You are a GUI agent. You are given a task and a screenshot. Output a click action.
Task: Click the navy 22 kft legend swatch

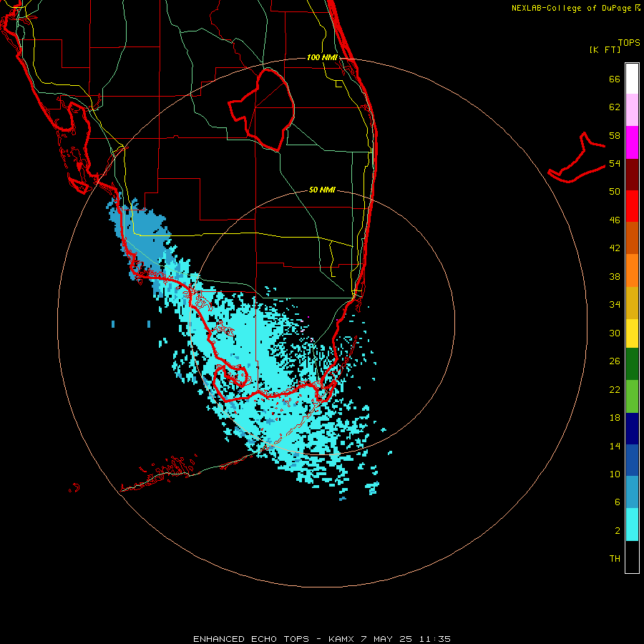coord(632,429)
